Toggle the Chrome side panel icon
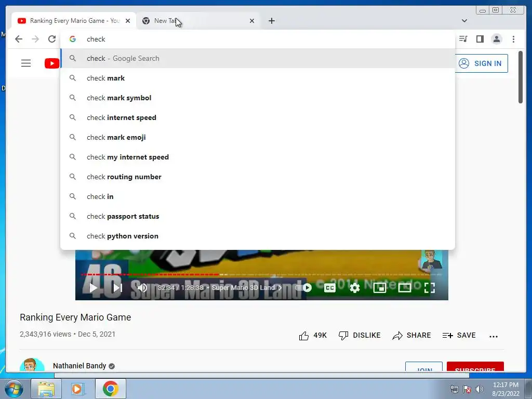Viewport: 532px width, 399px height. pyautogui.click(x=480, y=39)
